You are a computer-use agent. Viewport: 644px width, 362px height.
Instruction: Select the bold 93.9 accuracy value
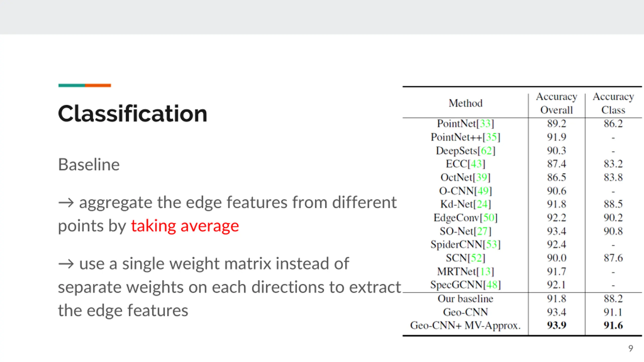[x=556, y=325]
